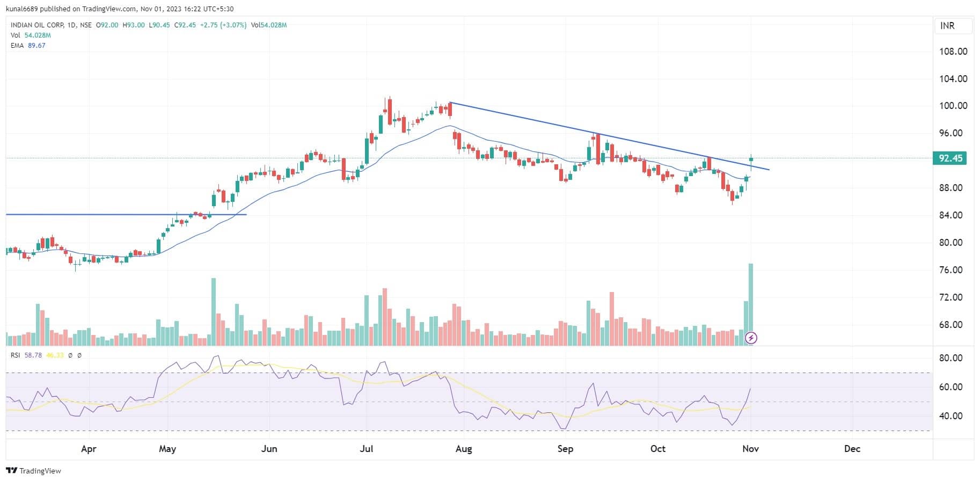Click the green 92.45 current price label
This screenshot has height=481, width=980.
tap(950, 158)
